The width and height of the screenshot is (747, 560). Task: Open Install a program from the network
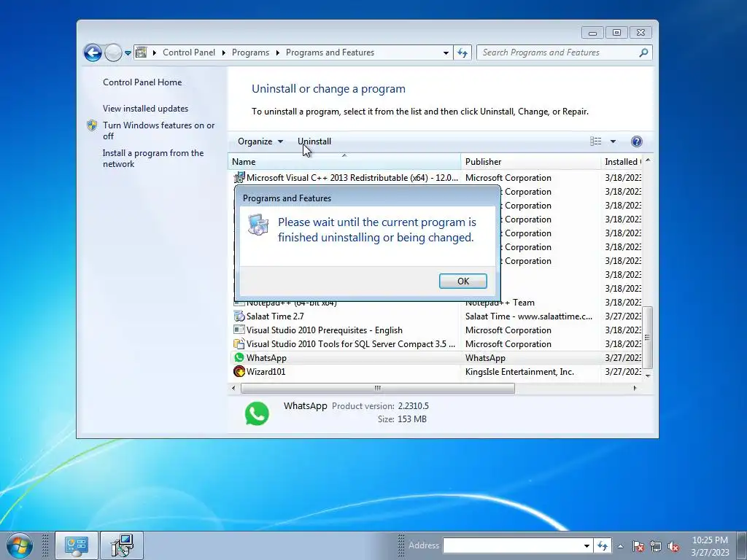pos(153,158)
